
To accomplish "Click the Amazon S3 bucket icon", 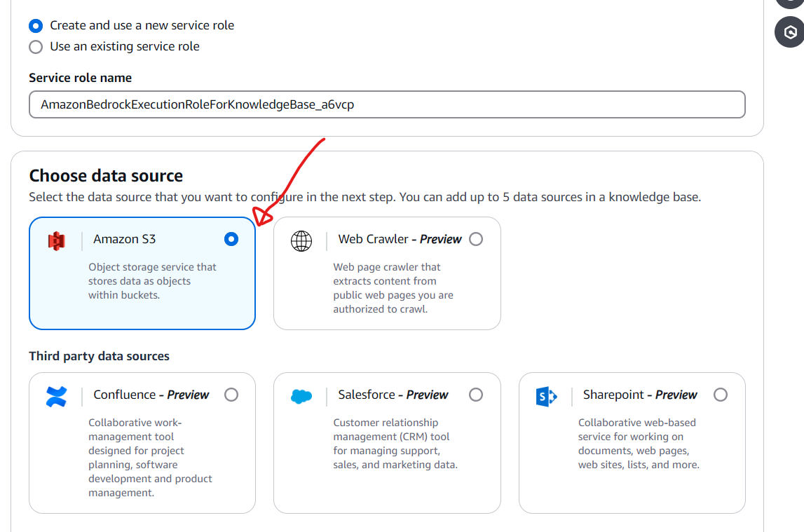I will point(56,241).
